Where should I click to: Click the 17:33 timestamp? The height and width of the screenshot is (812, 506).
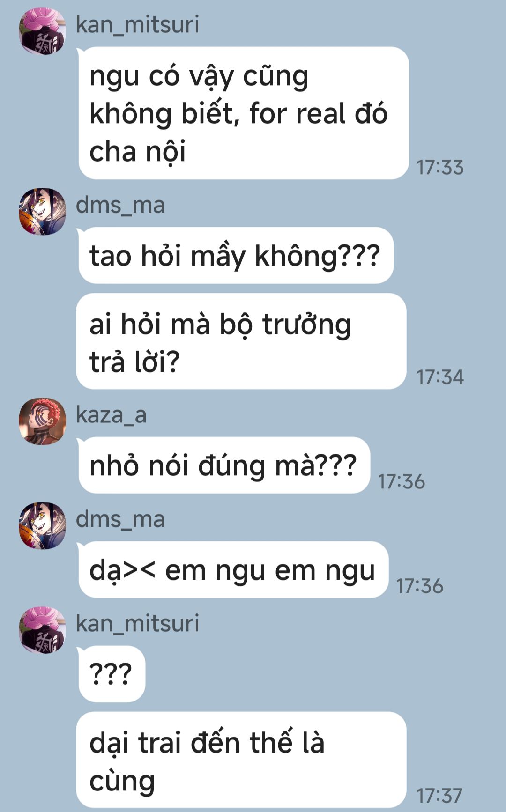point(440,168)
